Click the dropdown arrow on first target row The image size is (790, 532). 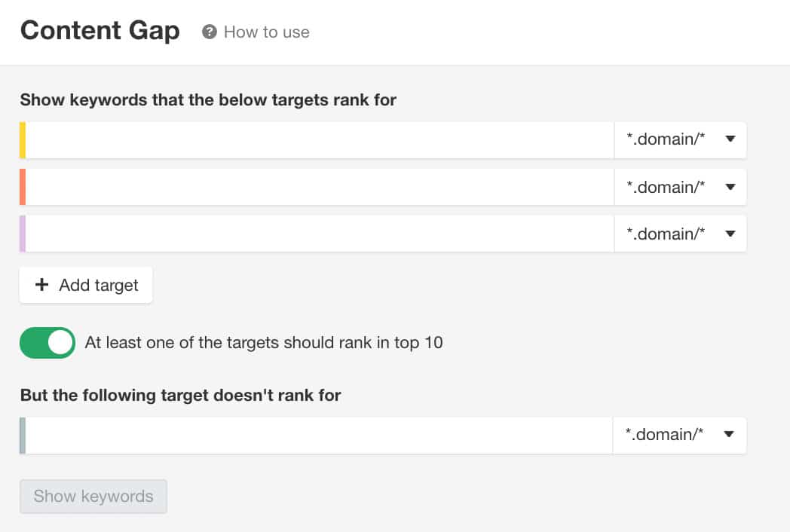(730, 139)
